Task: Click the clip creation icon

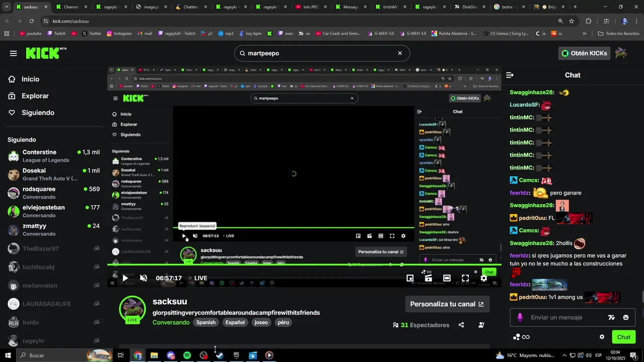Action: tap(428, 278)
